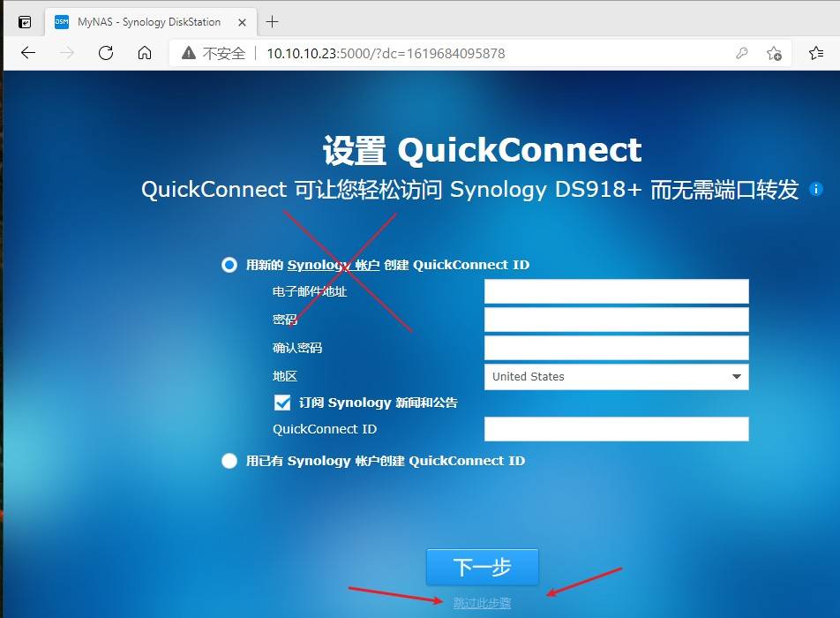Click the browser refresh icon

click(106, 53)
